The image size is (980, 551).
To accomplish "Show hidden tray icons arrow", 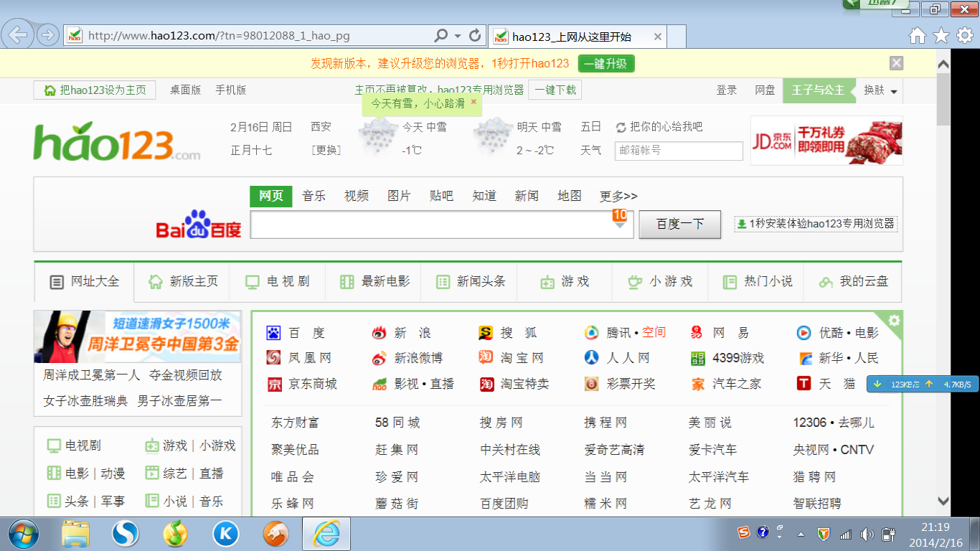I will pyautogui.click(x=802, y=534).
